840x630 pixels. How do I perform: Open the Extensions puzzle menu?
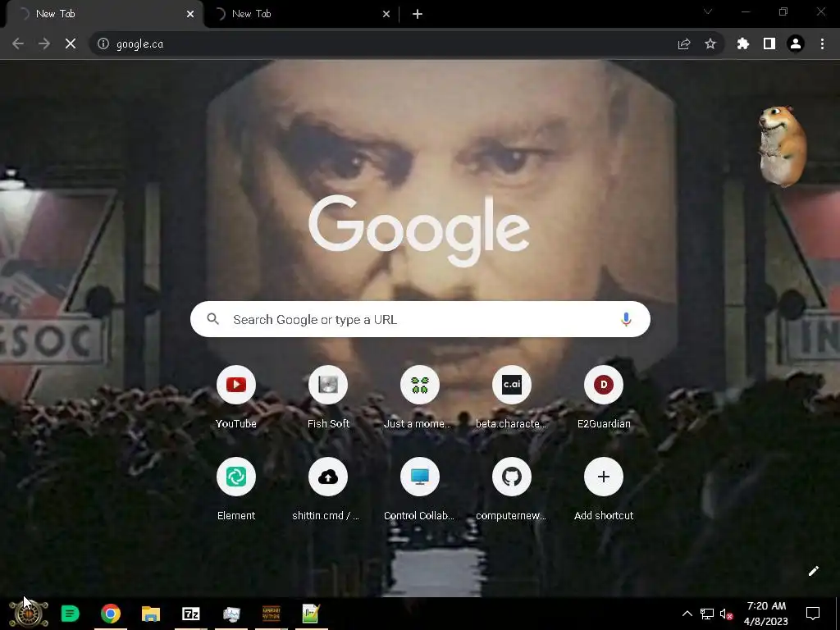[743, 44]
